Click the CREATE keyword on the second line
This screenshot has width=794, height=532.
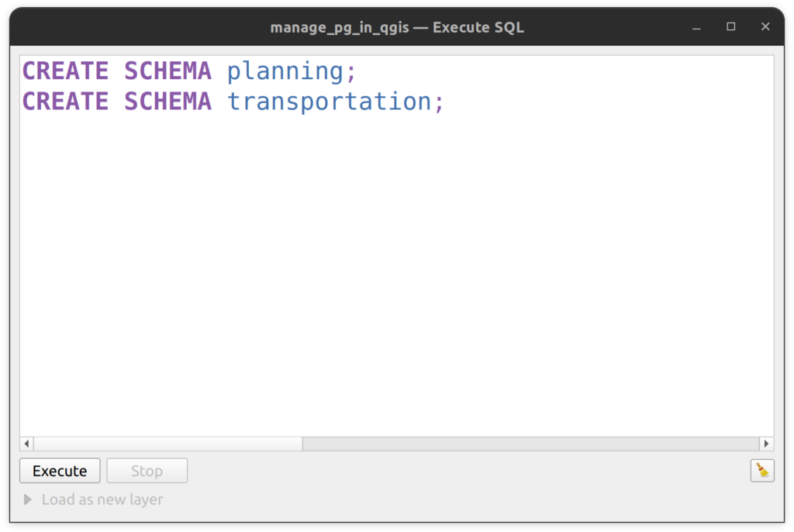[x=65, y=102]
